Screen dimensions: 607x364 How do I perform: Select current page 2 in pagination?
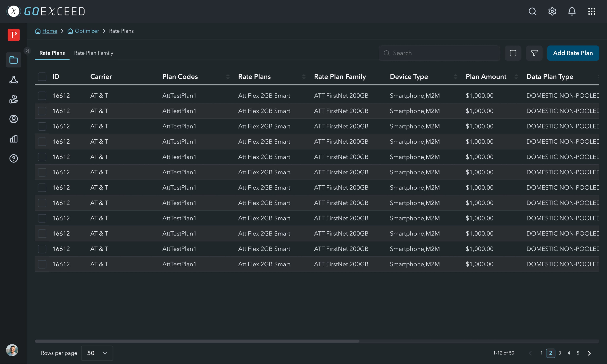551,353
